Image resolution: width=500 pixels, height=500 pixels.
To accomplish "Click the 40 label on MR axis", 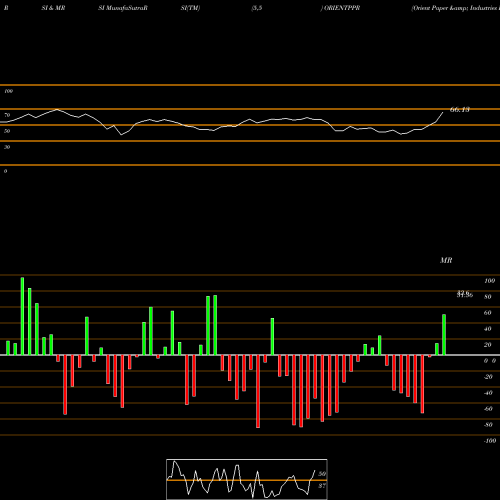I will (488, 329).
